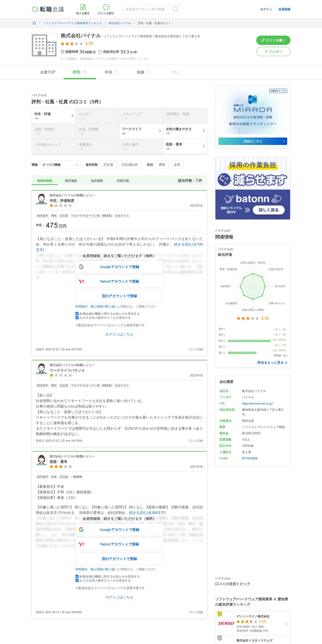This screenshot has width=322, height=644.
Task: Toggle the 女性 gender filter
Action: [x=177, y=165]
